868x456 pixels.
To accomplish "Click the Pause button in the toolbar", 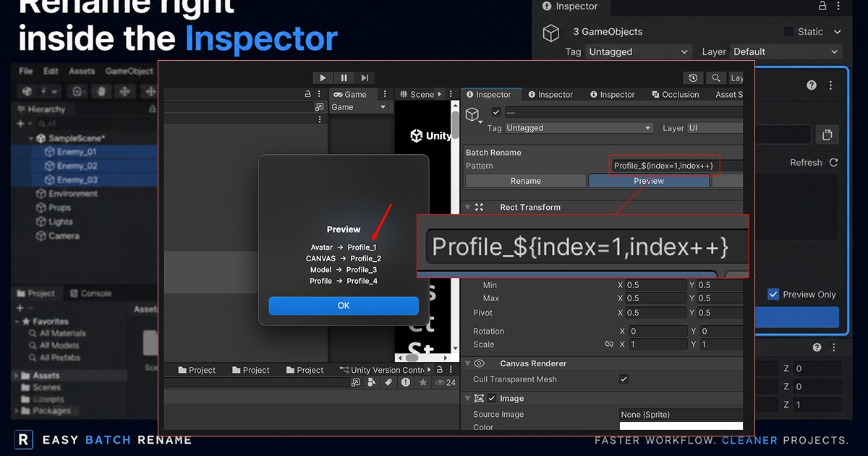I will 344,77.
